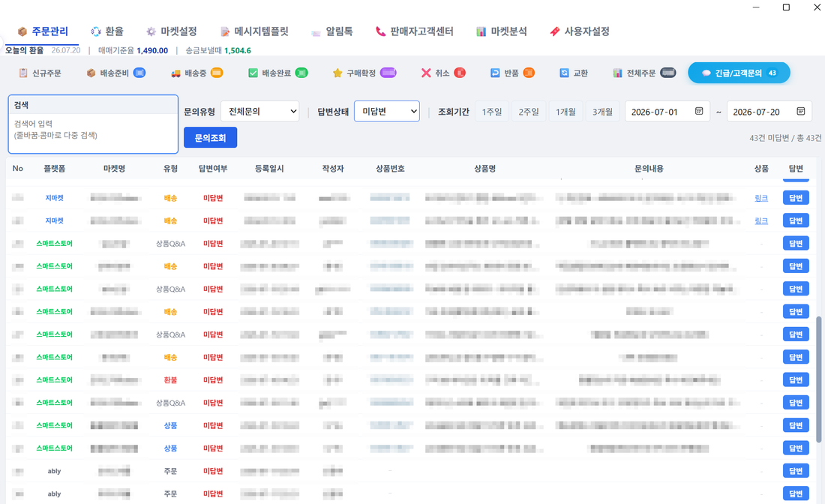The height and width of the screenshot is (504, 825).
Task: Click the 배송완료 green check icon
Action: (x=253, y=73)
